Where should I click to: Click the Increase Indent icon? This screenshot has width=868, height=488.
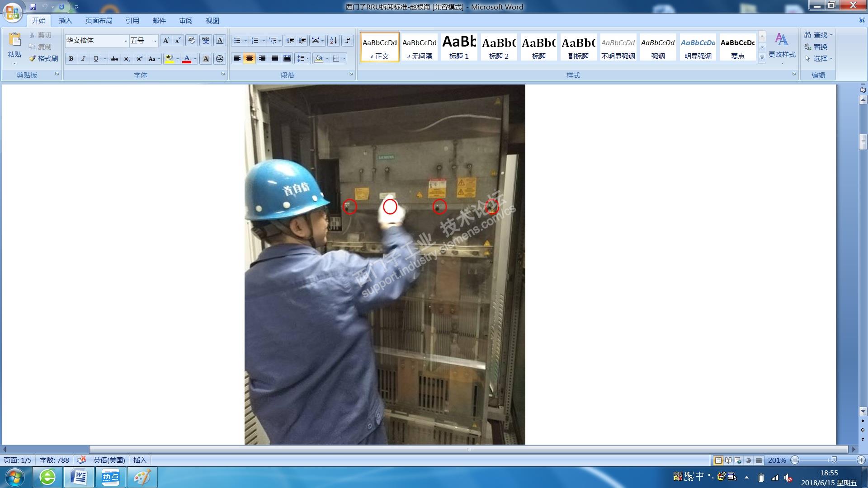302,41
